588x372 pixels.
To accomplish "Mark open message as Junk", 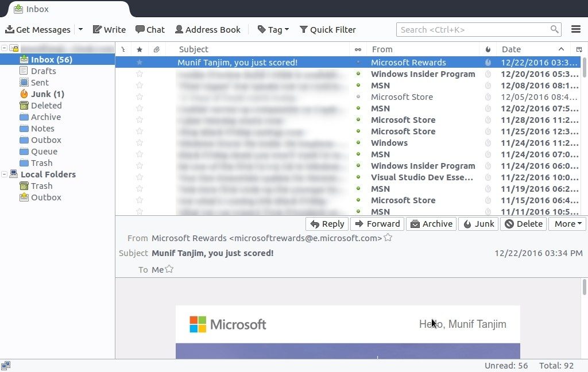I will click(x=478, y=224).
